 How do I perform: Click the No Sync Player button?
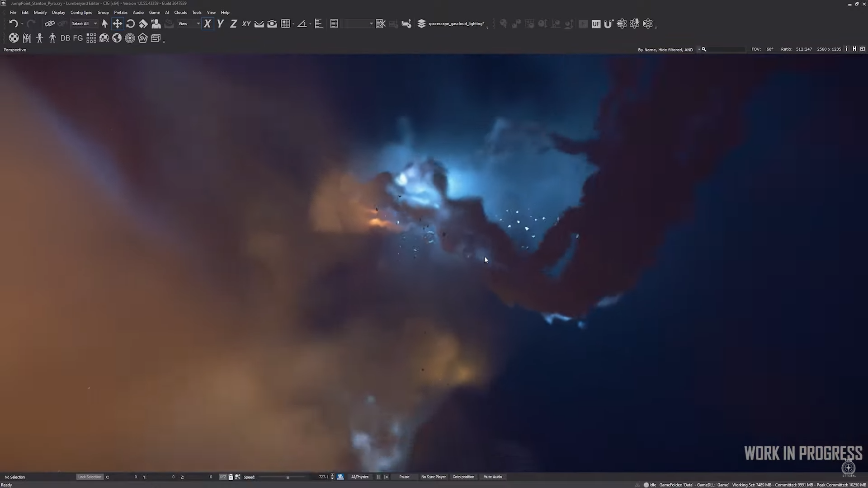pyautogui.click(x=434, y=477)
